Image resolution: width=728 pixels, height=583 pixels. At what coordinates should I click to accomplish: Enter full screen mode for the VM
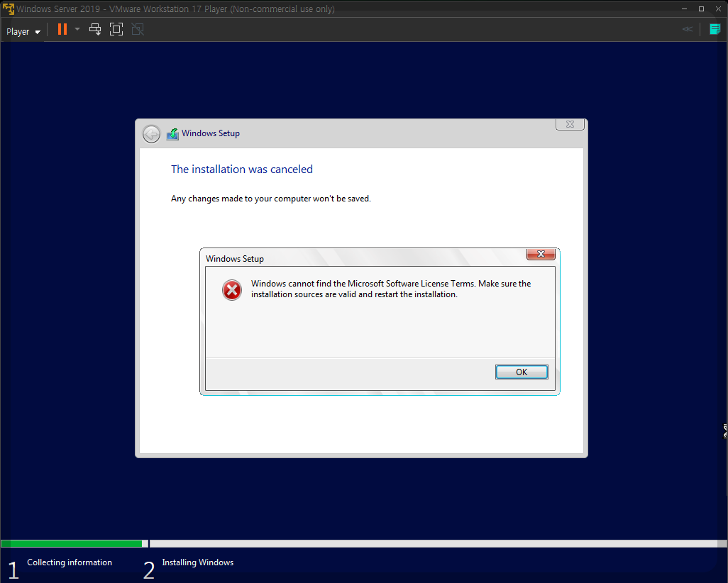click(x=116, y=29)
